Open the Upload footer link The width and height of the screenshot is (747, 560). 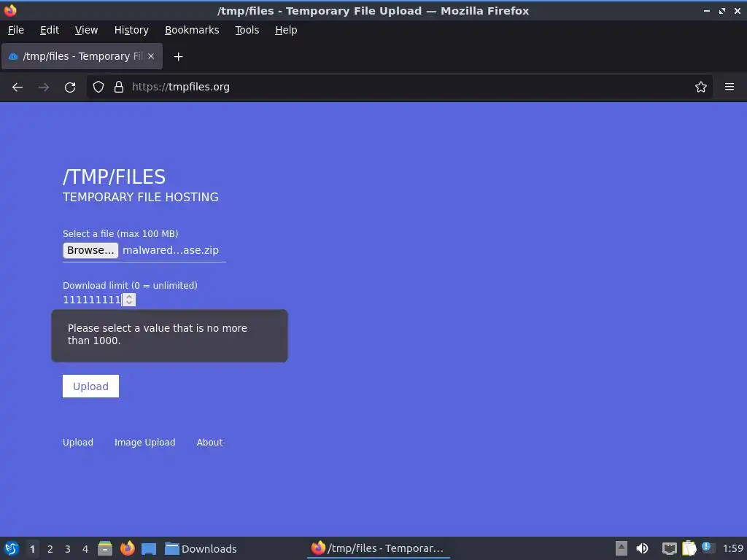click(x=78, y=443)
